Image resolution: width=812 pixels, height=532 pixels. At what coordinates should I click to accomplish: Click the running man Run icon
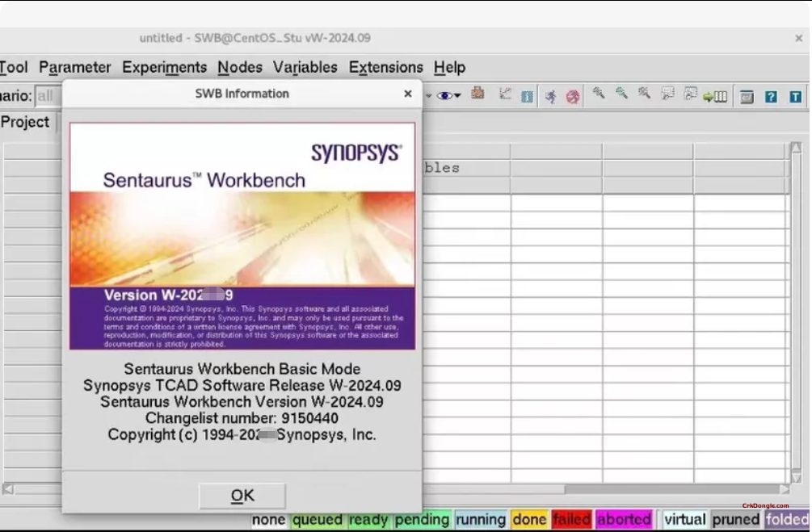point(551,96)
